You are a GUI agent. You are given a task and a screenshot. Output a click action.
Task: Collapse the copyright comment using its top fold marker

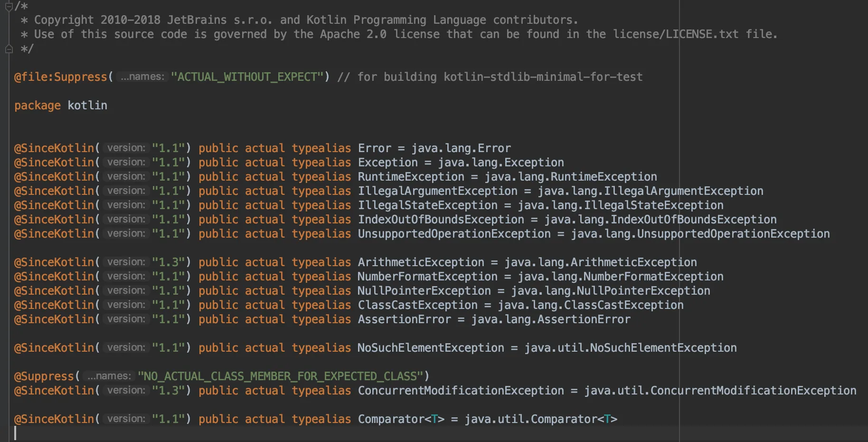[x=9, y=6]
